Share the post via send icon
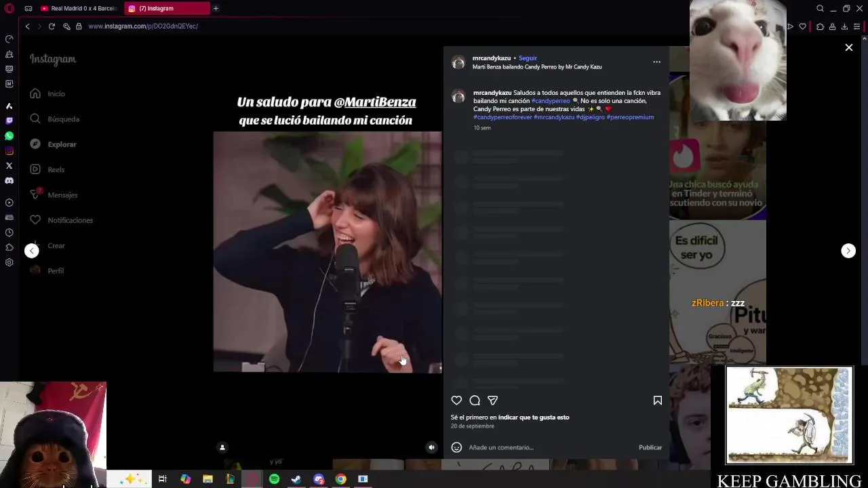Screen dimensions: 868x488 coord(493,401)
